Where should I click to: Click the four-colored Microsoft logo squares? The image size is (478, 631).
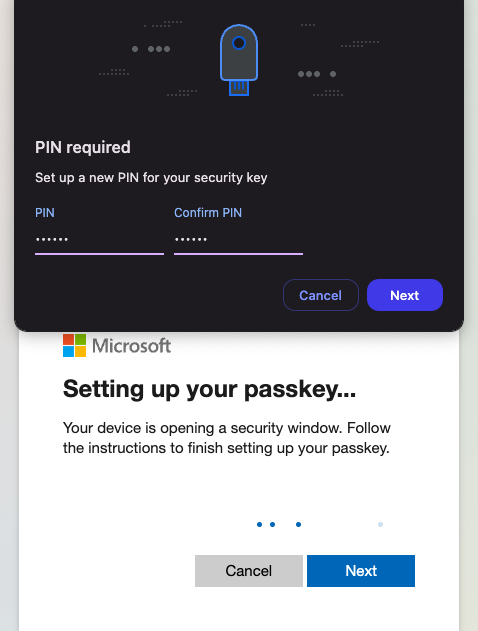(x=74, y=345)
